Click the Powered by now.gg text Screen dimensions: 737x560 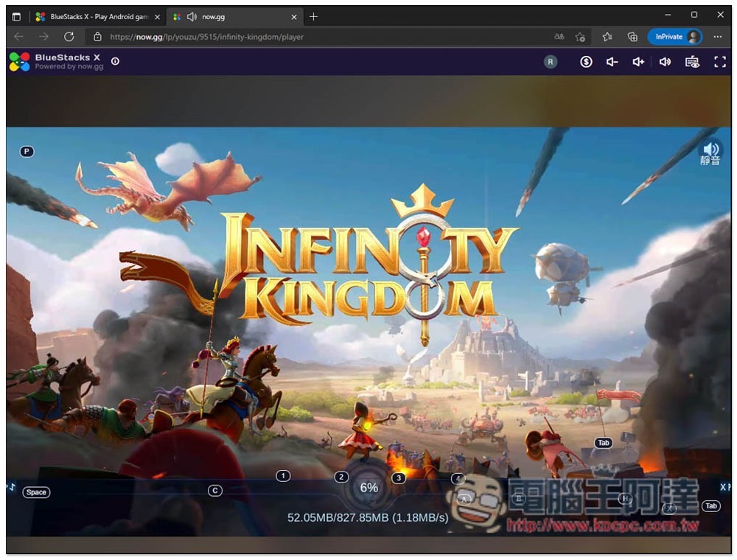tap(69, 67)
